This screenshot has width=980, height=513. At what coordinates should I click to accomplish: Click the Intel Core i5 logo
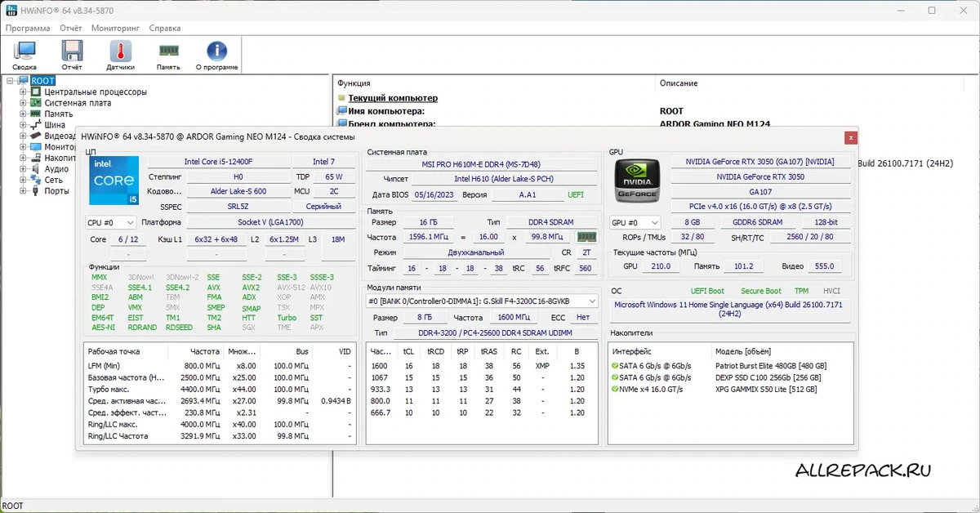click(113, 181)
